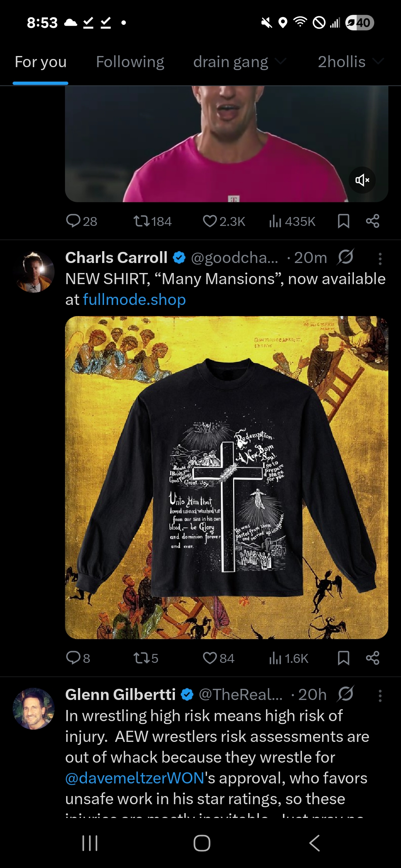401x868 pixels.
Task: Bookmark the Many Mansions shirt post
Action: [x=343, y=658]
